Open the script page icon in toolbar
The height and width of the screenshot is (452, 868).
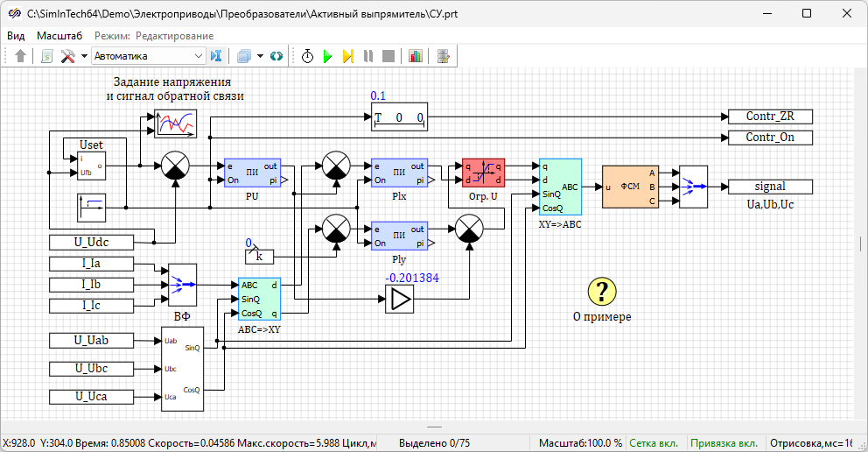point(46,56)
